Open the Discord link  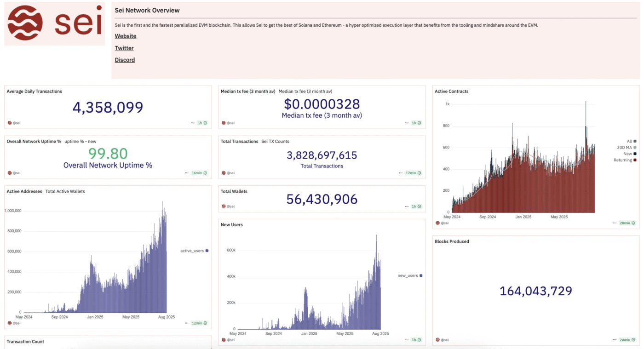tap(125, 60)
